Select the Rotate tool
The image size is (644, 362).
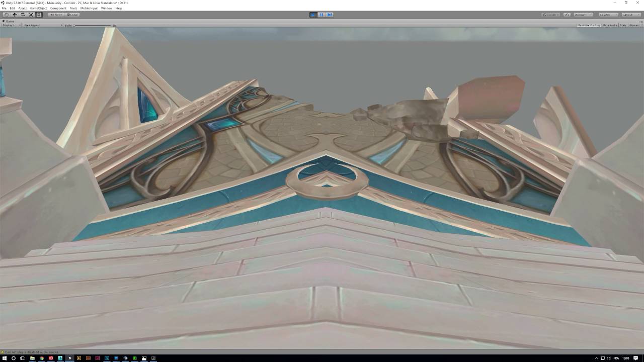click(x=23, y=15)
